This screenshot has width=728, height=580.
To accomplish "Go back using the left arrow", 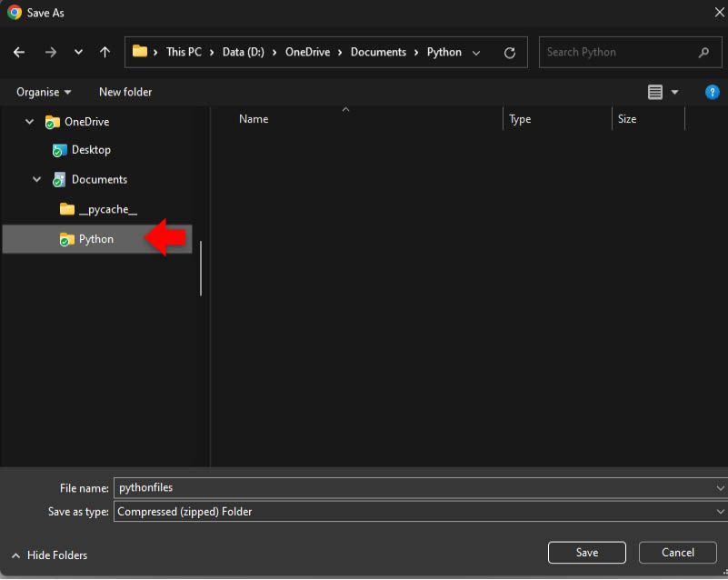I will point(19,52).
